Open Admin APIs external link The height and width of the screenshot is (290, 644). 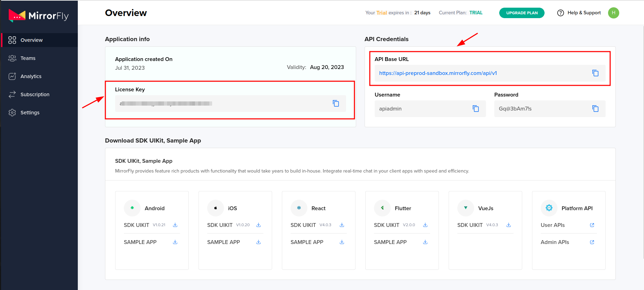(592, 242)
